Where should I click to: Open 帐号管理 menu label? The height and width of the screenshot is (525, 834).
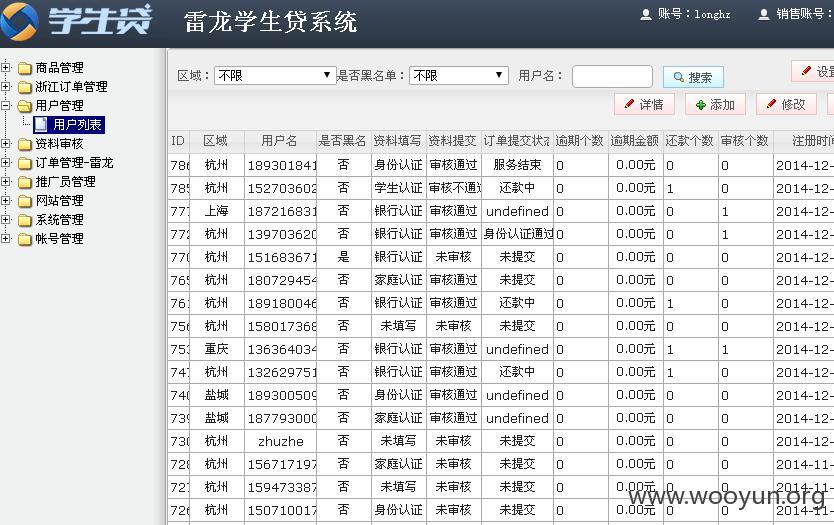click(x=60, y=239)
